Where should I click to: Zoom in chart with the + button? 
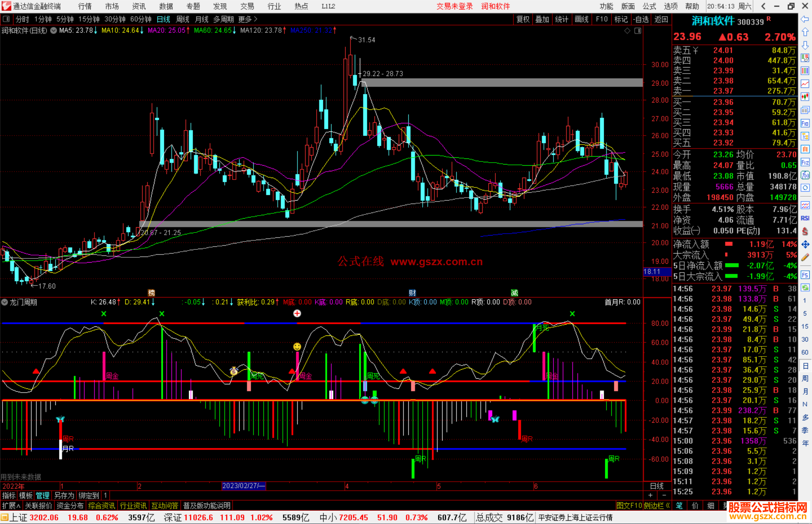pos(651,495)
